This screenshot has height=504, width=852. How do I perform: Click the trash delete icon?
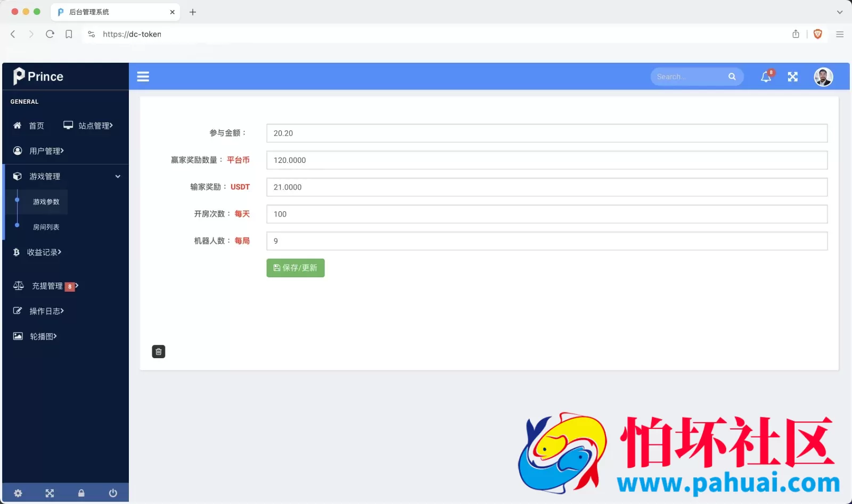159,352
